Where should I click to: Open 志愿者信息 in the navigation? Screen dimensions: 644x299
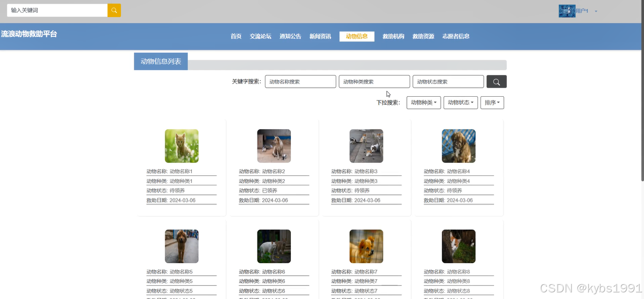pyautogui.click(x=456, y=36)
